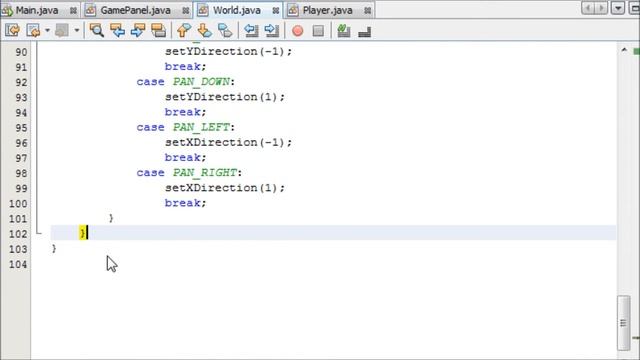This screenshot has height=360, width=640.
Task: Find the next occurrence
Action: coord(138,30)
